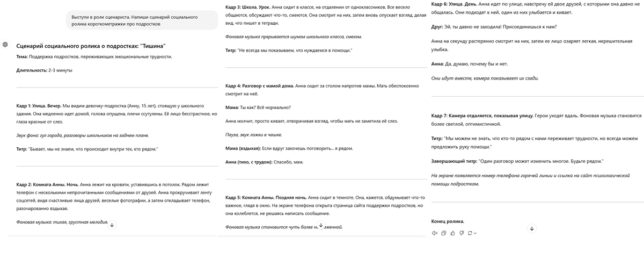The height and width of the screenshot is (258, 644).
Task: Click the ChatGPT logo beside the response
Action: tap(5, 45)
